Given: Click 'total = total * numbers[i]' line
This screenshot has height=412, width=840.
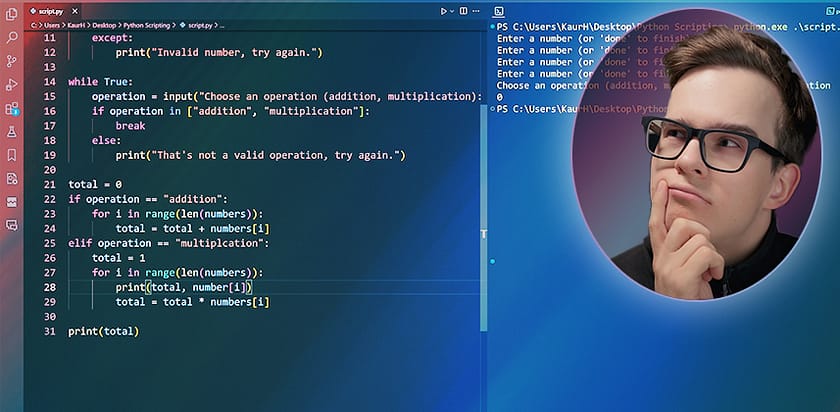Looking at the screenshot, I should [x=192, y=302].
